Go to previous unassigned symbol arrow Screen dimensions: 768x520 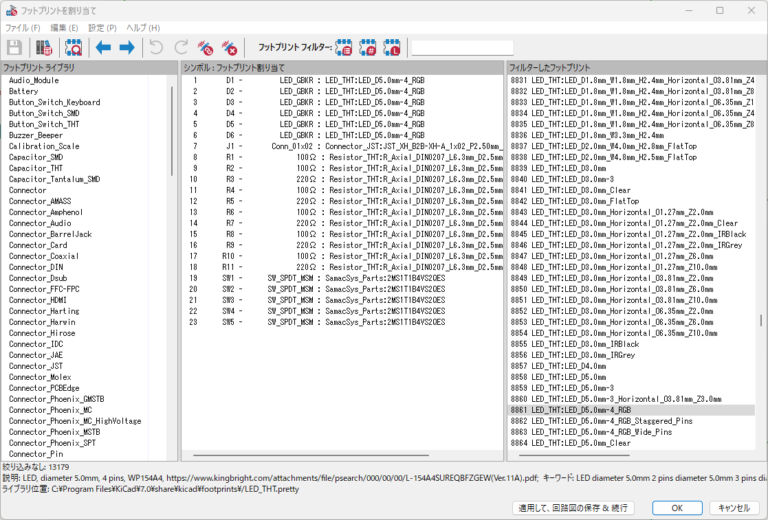point(103,47)
